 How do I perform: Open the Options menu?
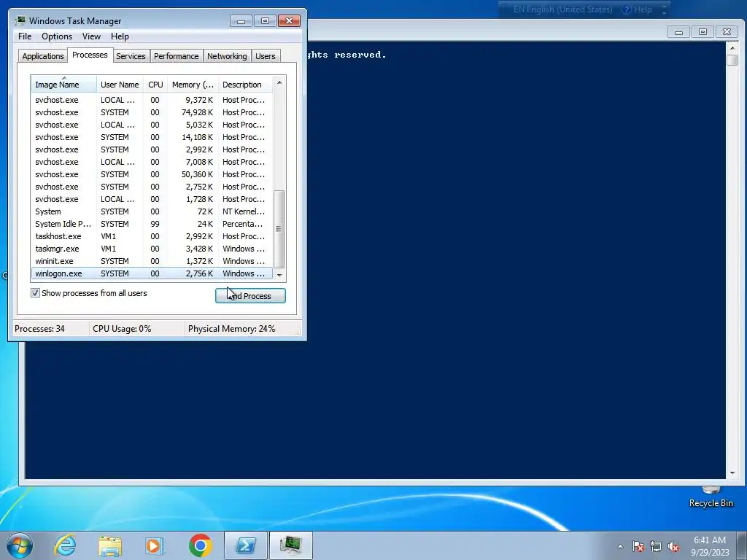57,36
